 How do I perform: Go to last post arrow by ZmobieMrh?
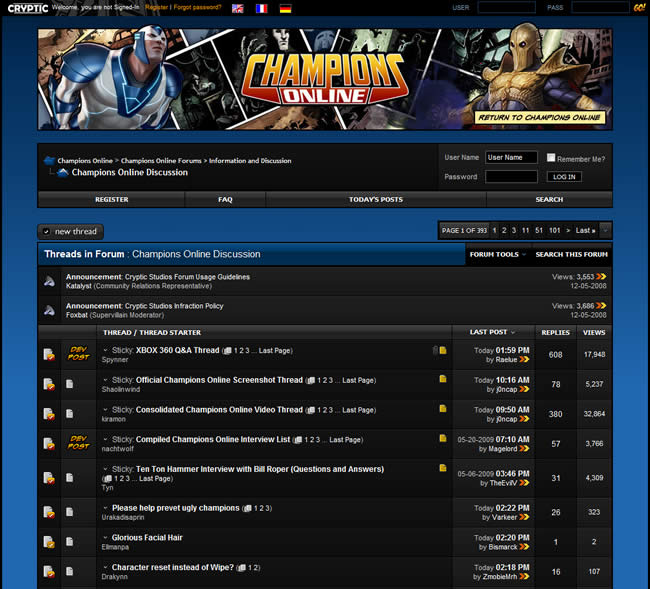[x=524, y=577]
